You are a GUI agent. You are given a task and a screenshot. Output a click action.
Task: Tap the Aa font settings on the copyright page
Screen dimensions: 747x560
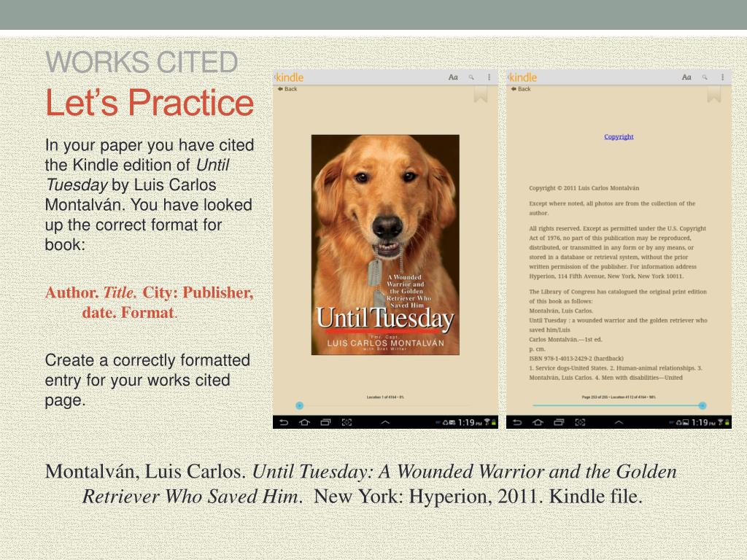click(x=686, y=77)
